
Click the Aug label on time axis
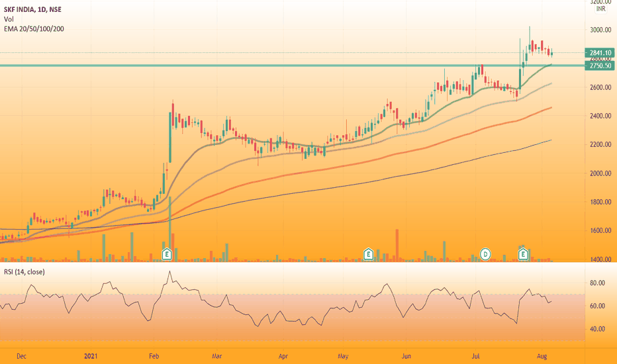542,356
